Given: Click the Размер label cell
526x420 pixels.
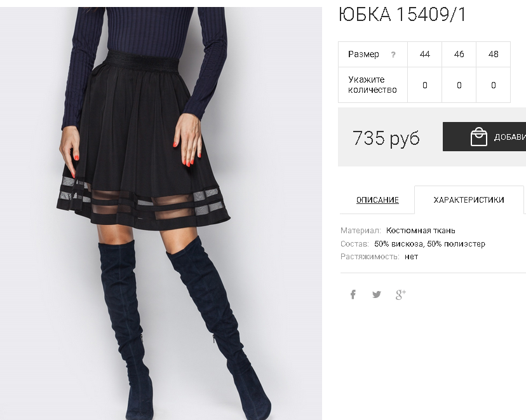Looking at the screenshot, I should [373, 55].
